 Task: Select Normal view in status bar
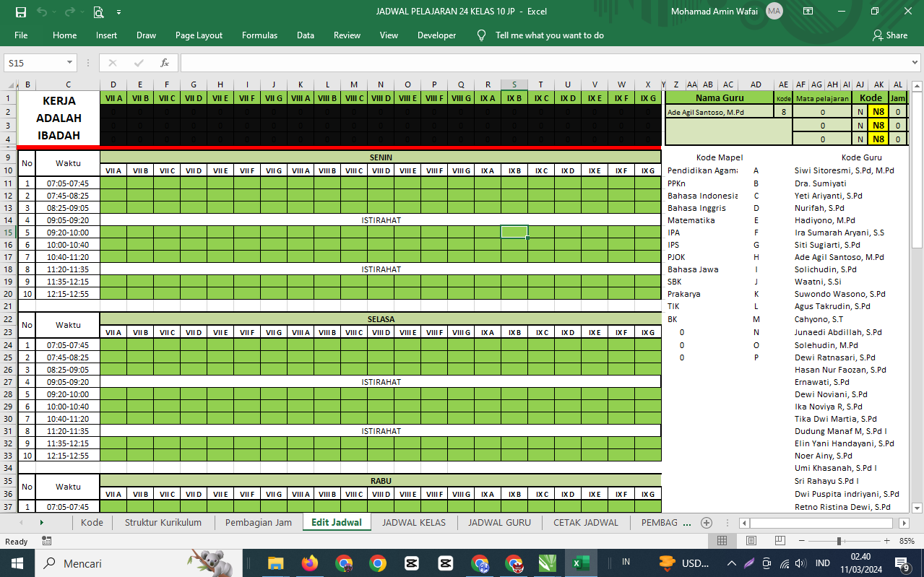pos(722,541)
